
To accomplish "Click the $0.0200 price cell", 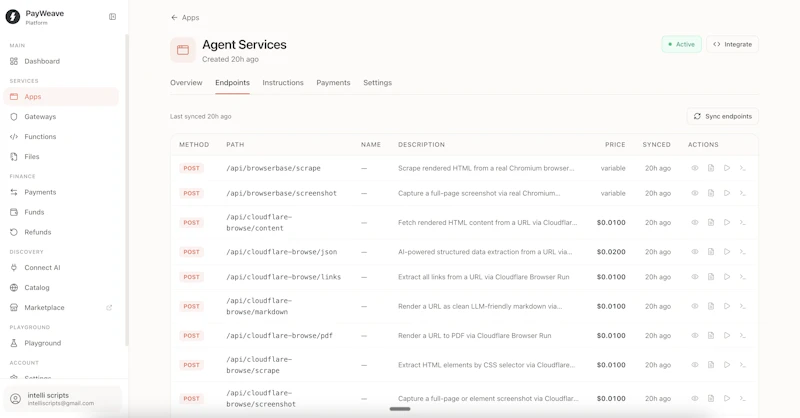I will tap(611, 252).
